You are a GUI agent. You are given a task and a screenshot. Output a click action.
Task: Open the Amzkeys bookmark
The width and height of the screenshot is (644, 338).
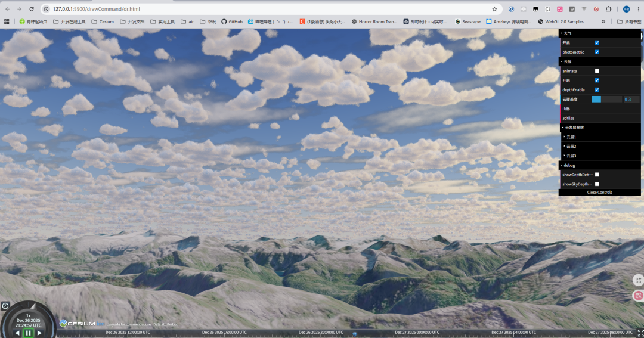coord(509,21)
